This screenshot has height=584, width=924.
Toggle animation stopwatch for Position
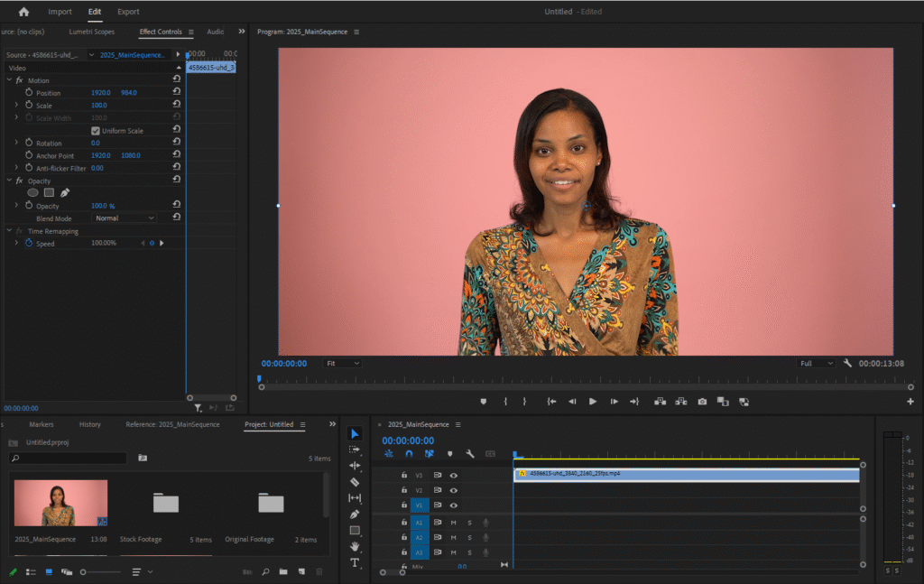(x=29, y=93)
